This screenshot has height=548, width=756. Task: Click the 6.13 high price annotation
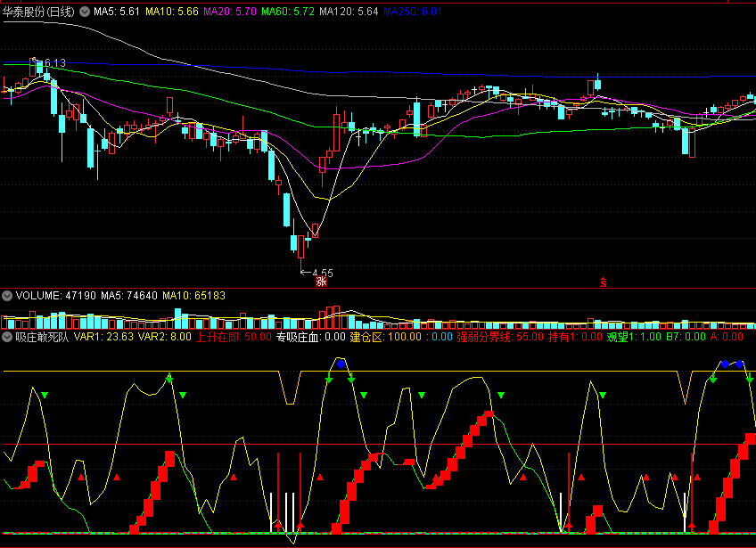[54, 63]
